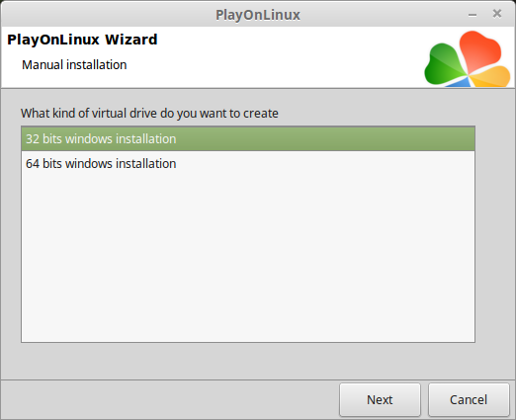Minimize the PlayOnLinux window
Viewport: 516px width, 420px height.
(x=473, y=15)
